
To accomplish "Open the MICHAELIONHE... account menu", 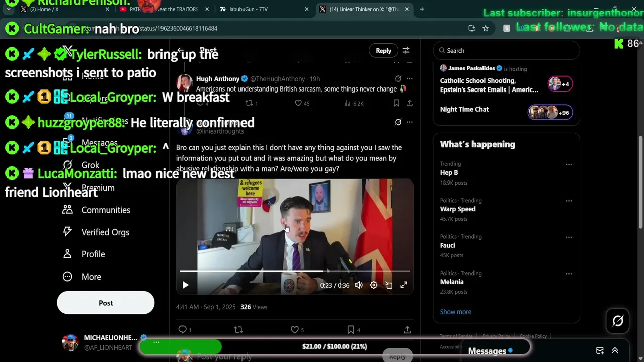I will pyautogui.click(x=106, y=342).
